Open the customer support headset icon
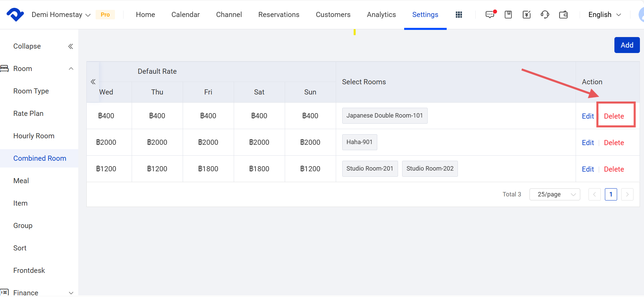This screenshot has height=297, width=644. (x=545, y=15)
